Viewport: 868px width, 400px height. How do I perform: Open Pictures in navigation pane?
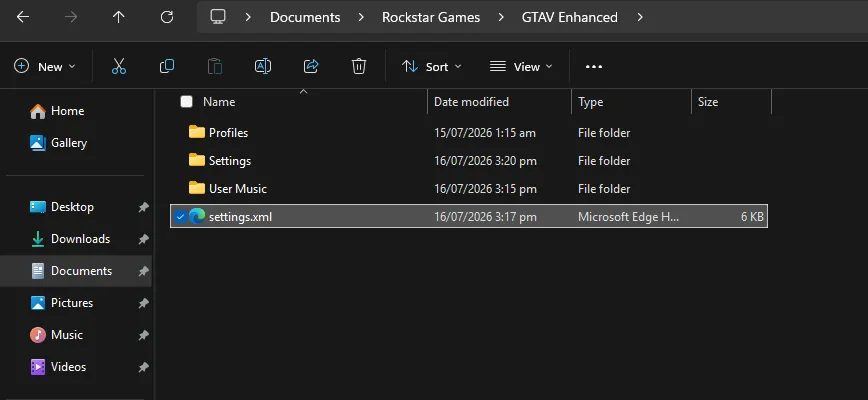coord(72,303)
